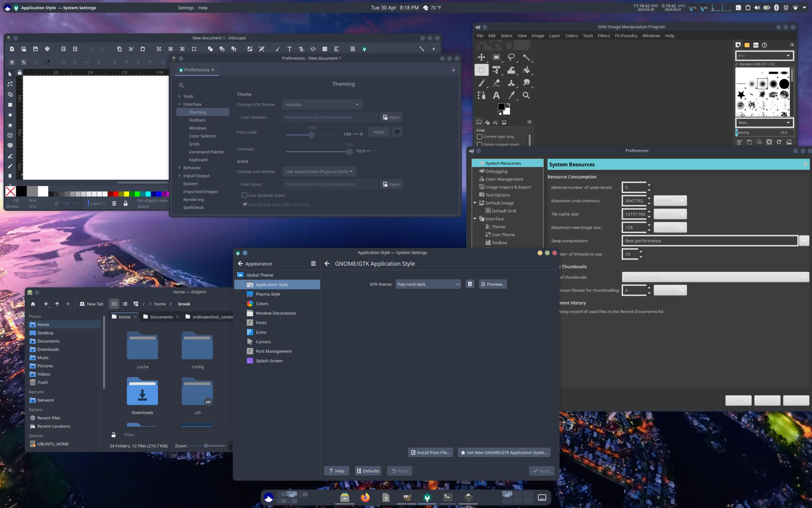
Task: Open the terminal icon in the dock
Action: [447, 497]
